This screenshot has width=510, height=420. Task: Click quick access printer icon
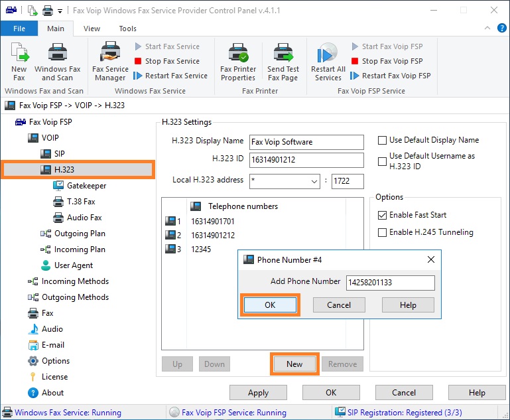pyautogui.click(x=48, y=11)
